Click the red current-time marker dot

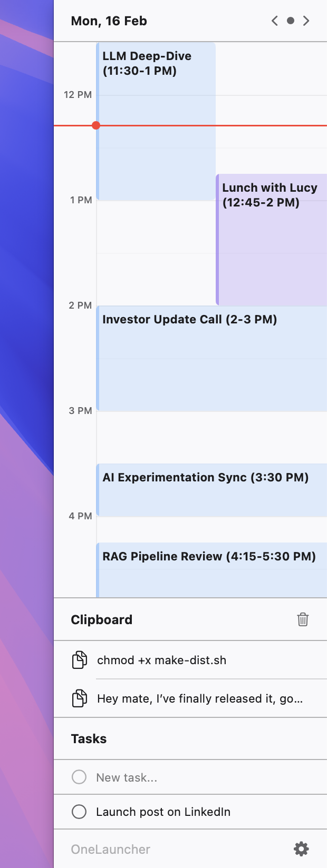tap(96, 125)
